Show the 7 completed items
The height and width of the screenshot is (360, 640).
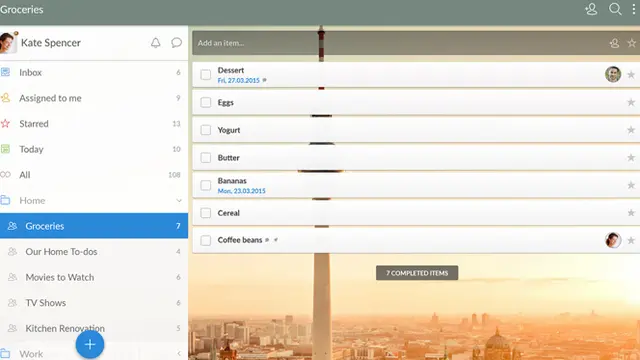[x=417, y=273]
